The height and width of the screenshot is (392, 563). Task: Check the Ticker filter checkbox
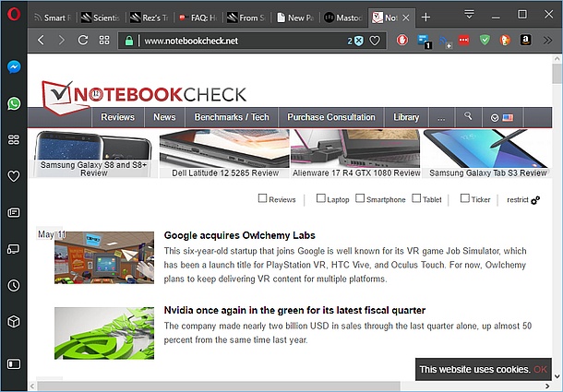(464, 198)
